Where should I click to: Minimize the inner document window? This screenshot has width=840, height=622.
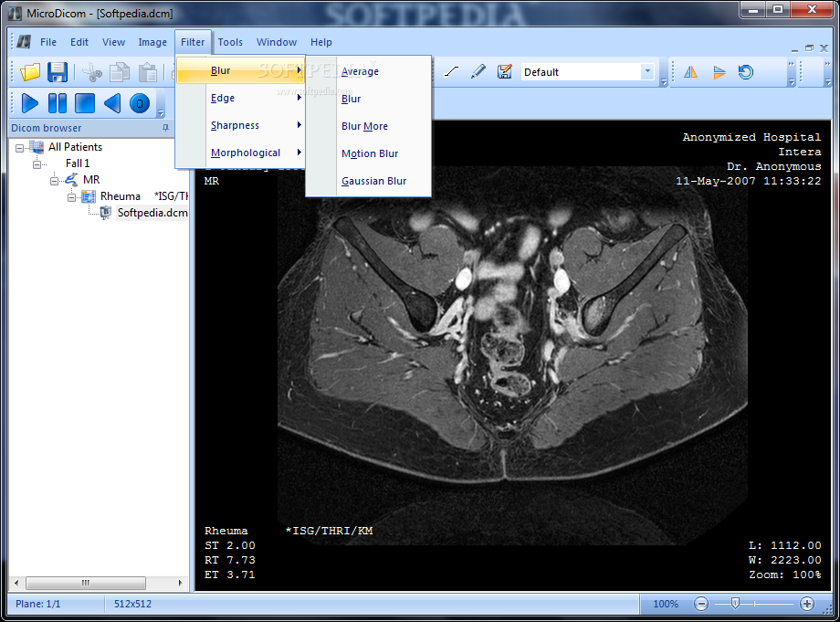pos(794,49)
